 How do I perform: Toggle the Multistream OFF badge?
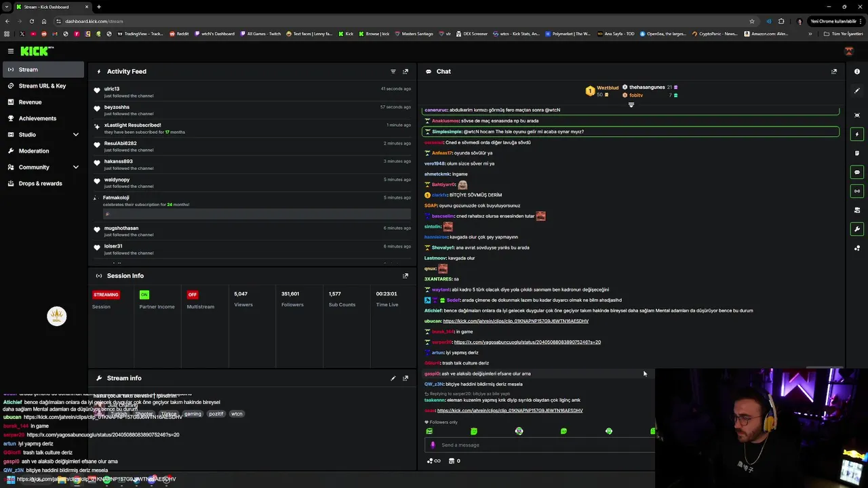pos(193,295)
